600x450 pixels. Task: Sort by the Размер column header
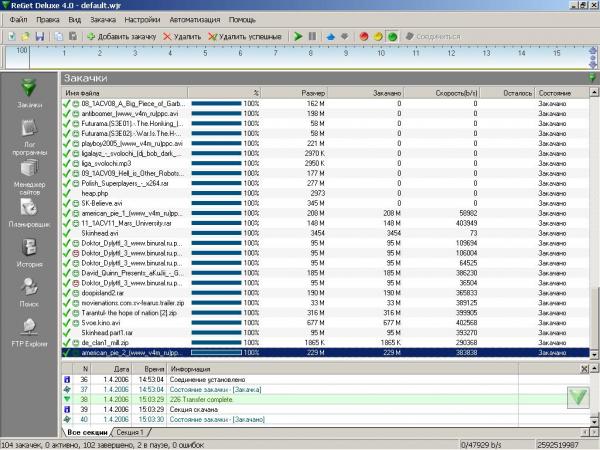pyautogui.click(x=294, y=93)
